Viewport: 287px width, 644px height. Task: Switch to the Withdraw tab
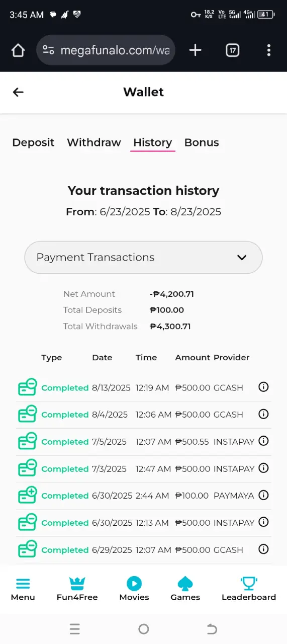[94, 142]
